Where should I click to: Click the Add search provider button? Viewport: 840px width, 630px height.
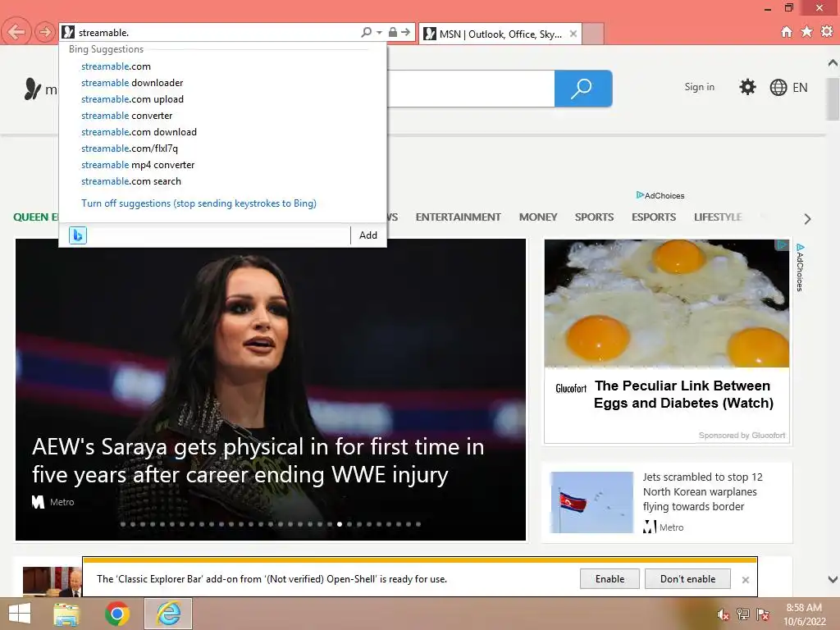click(x=368, y=235)
